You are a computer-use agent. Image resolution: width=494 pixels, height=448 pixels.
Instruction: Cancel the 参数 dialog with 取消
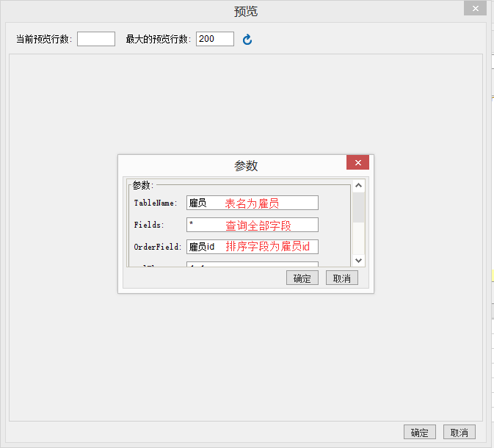click(342, 278)
